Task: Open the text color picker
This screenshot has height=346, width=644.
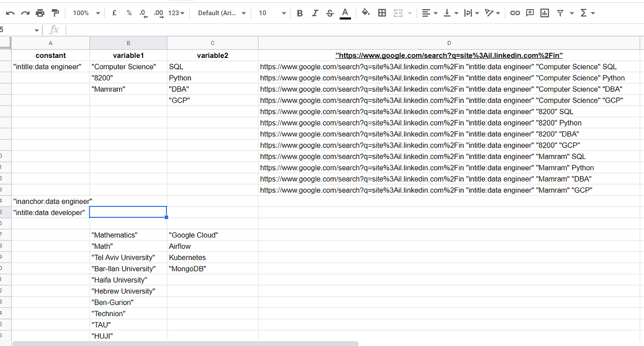Action: click(x=345, y=13)
